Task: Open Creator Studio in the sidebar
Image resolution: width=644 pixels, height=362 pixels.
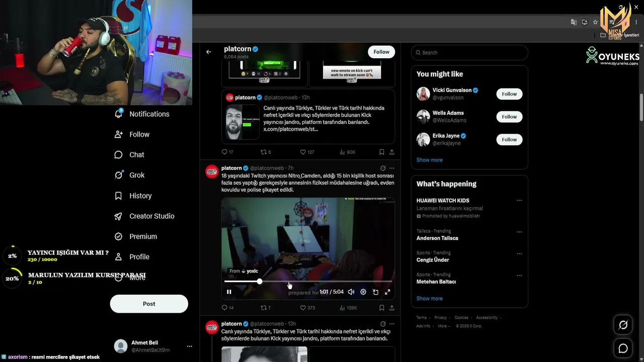Action: (144, 216)
